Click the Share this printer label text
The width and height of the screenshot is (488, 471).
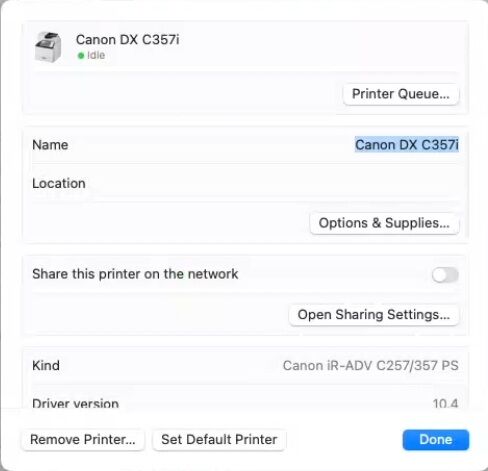pyautogui.click(x=135, y=274)
